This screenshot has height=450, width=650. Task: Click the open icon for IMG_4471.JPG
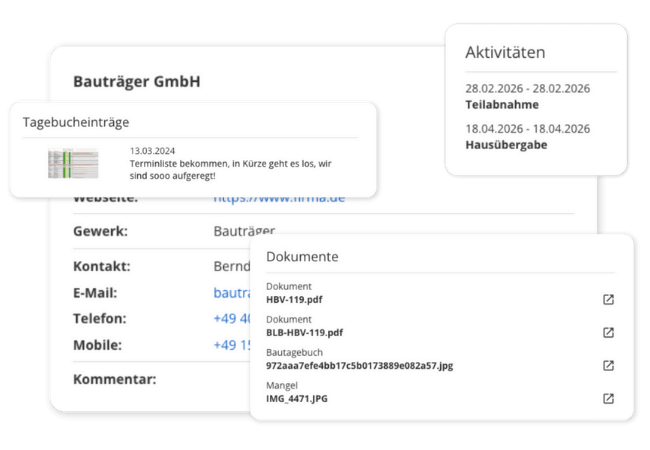click(608, 398)
